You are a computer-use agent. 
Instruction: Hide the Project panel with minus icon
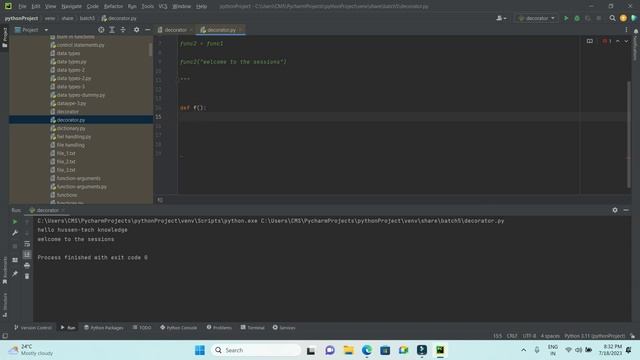147,30
